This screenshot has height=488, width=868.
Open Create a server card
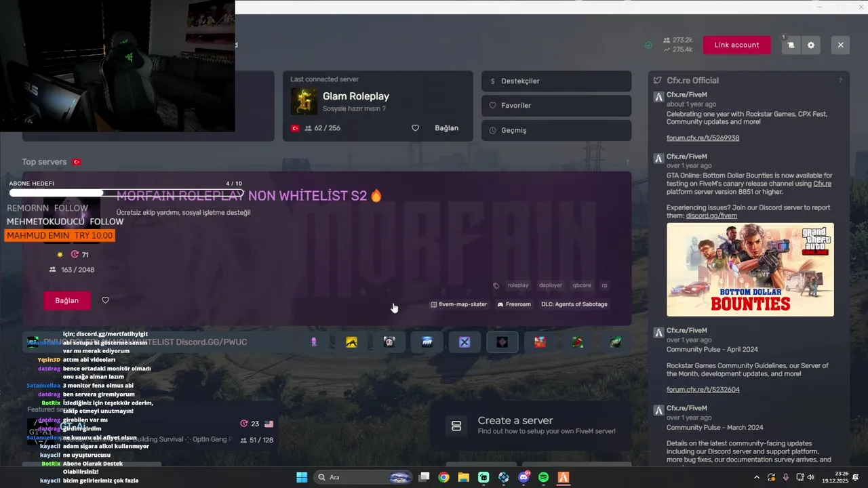[531, 426]
